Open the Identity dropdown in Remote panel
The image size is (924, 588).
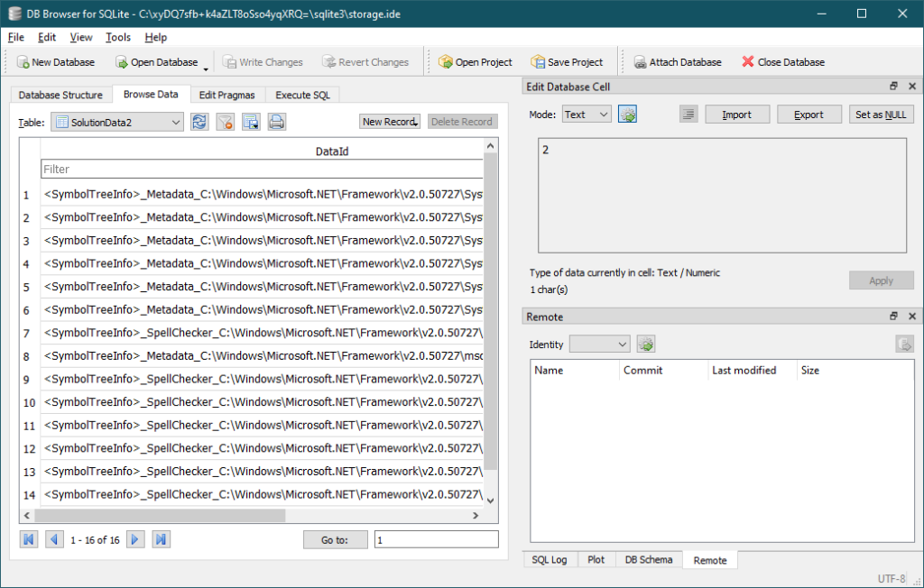[x=599, y=344]
